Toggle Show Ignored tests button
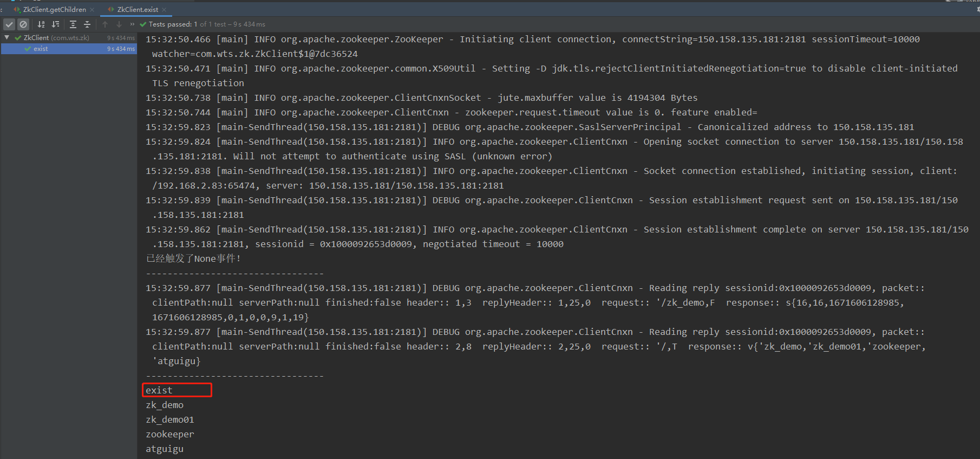 [x=23, y=24]
